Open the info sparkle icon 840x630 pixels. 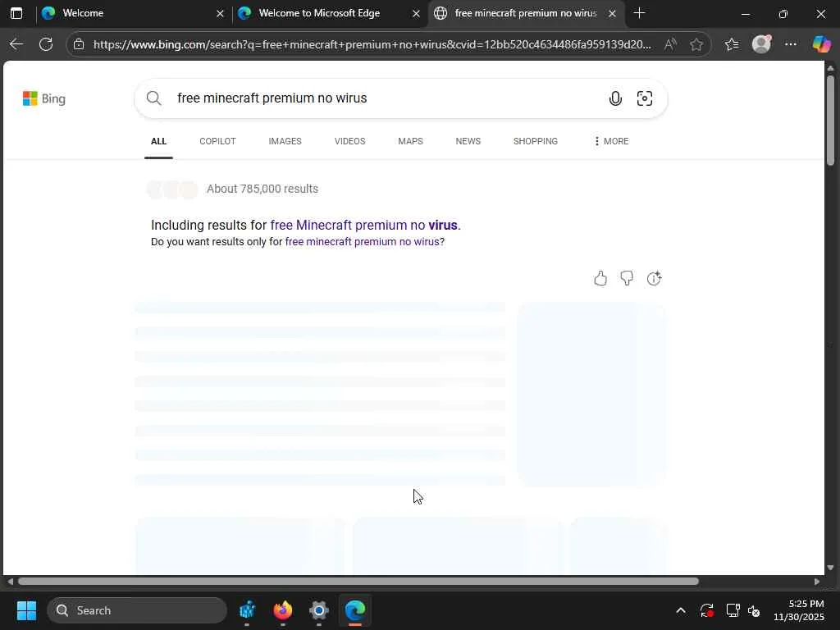(654, 278)
